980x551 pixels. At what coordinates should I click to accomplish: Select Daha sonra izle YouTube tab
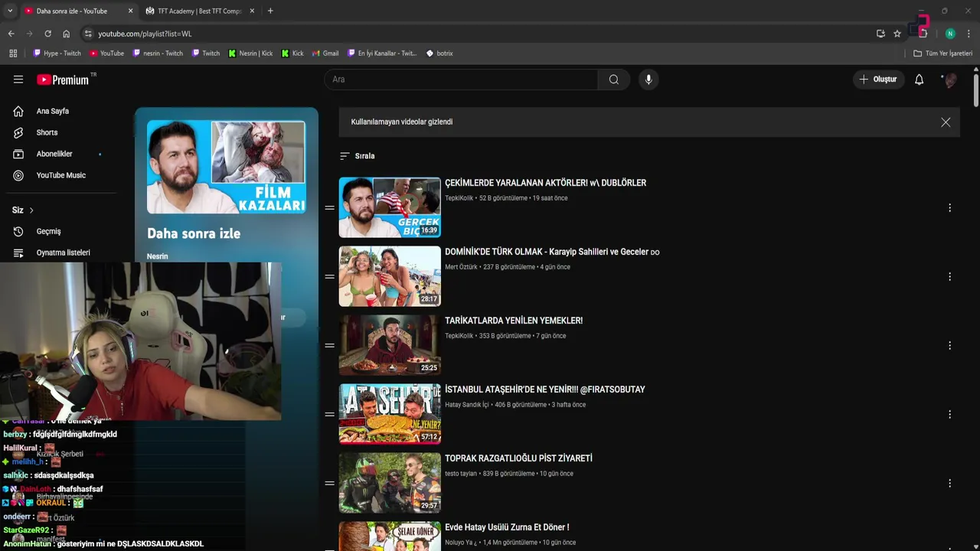coord(72,11)
